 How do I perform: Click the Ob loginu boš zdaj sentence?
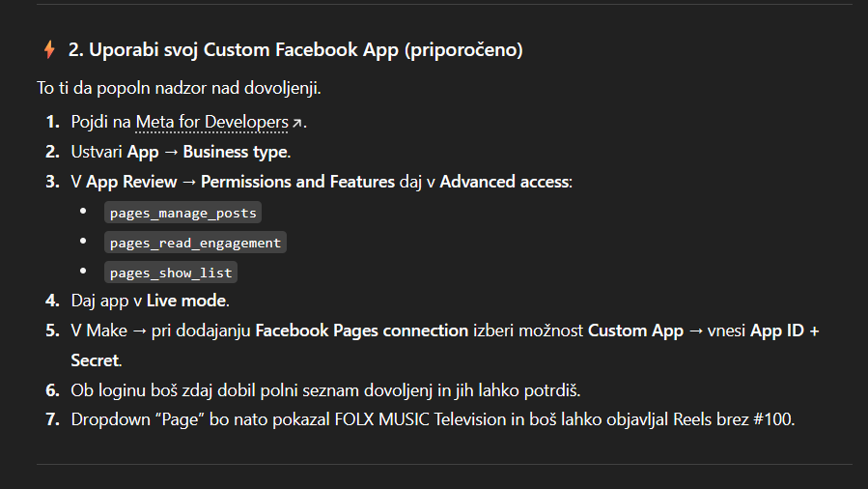tap(325, 390)
